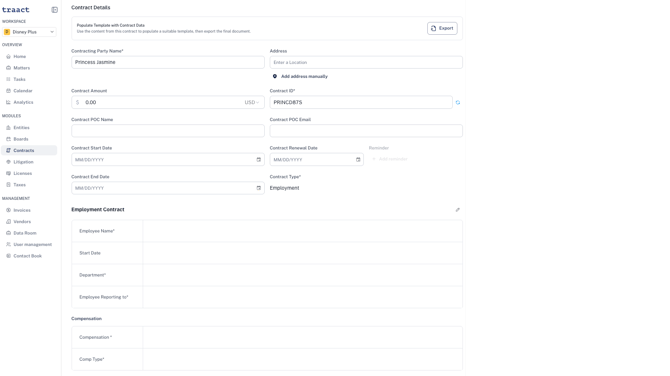Click the Matters briefcase icon
The image size is (670, 376).
(8, 68)
